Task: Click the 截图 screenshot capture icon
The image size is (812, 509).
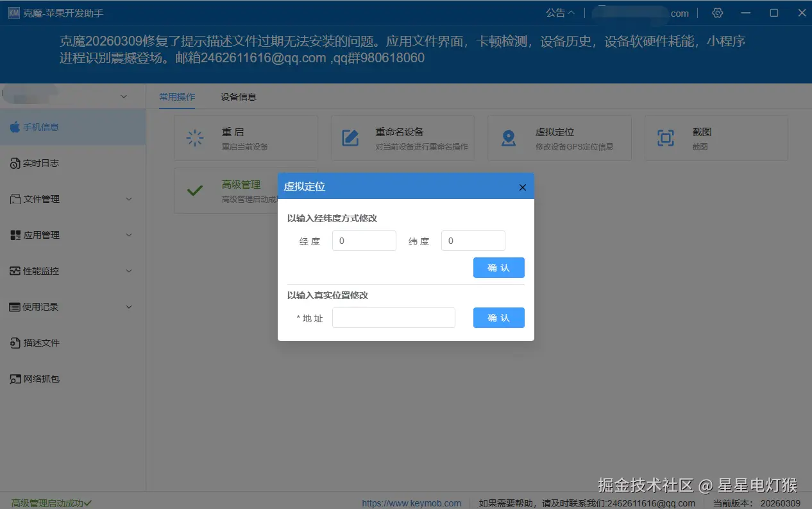Action: click(x=666, y=137)
